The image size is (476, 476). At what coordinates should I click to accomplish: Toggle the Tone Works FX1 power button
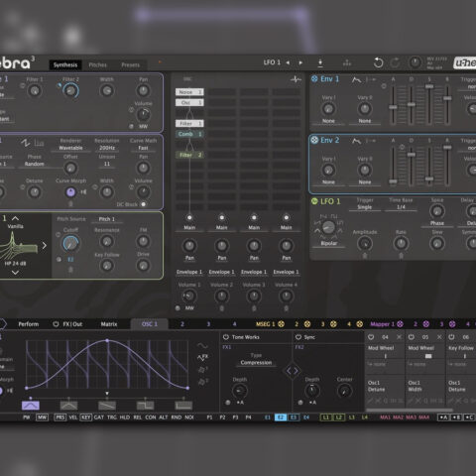pyautogui.click(x=226, y=337)
